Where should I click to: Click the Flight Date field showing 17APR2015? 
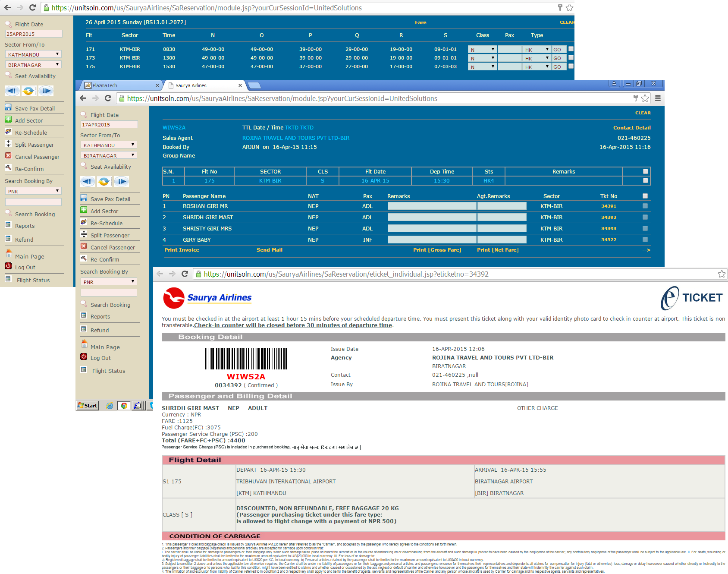pyautogui.click(x=109, y=125)
